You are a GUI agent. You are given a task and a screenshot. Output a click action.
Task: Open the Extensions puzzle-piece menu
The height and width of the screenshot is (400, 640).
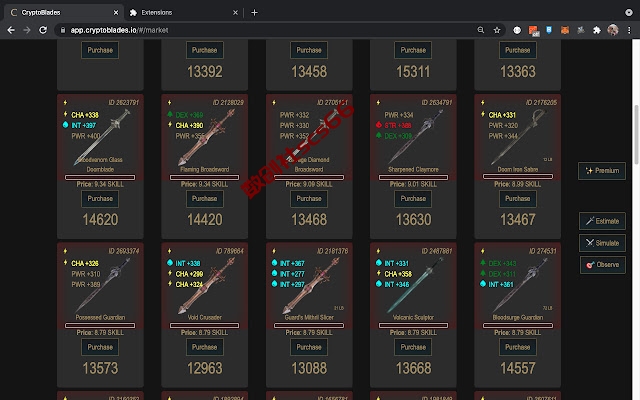pos(597,30)
